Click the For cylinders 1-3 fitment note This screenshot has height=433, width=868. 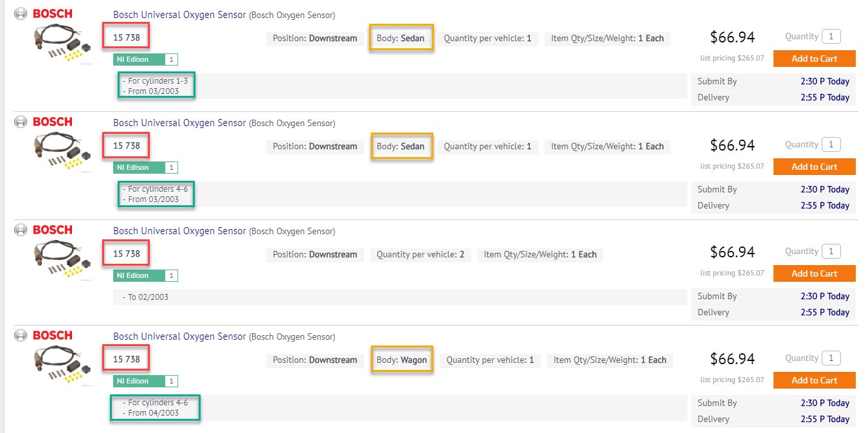pos(158,81)
